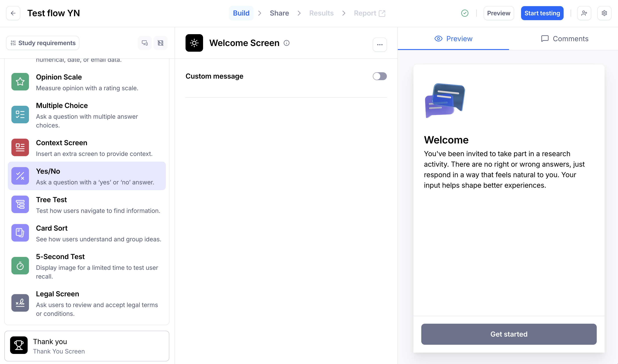Click the invite collaborator icon
618x364 pixels.
click(x=584, y=13)
